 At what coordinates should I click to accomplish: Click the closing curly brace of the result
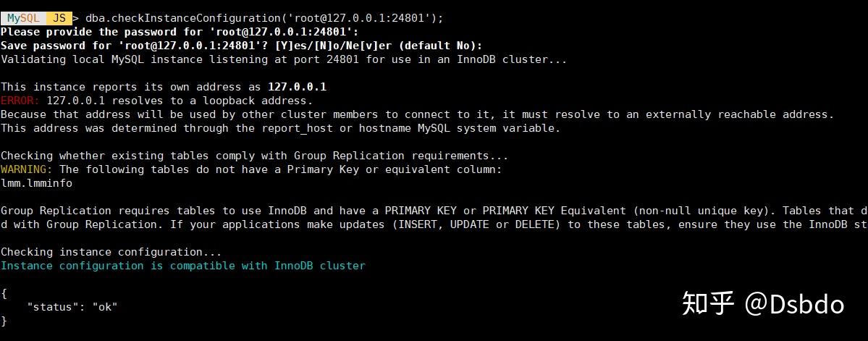tap(4, 321)
